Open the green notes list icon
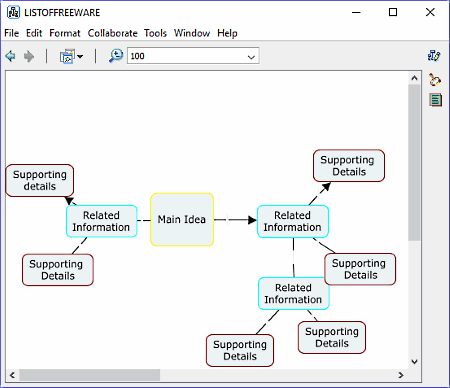Viewport: 450px width, 388px height. tap(435, 100)
